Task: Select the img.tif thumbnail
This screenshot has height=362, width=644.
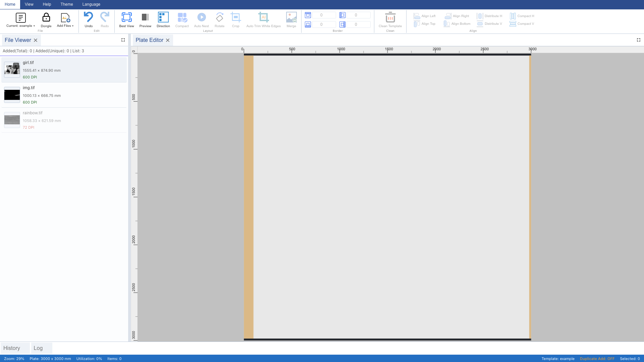Action: [x=12, y=95]
